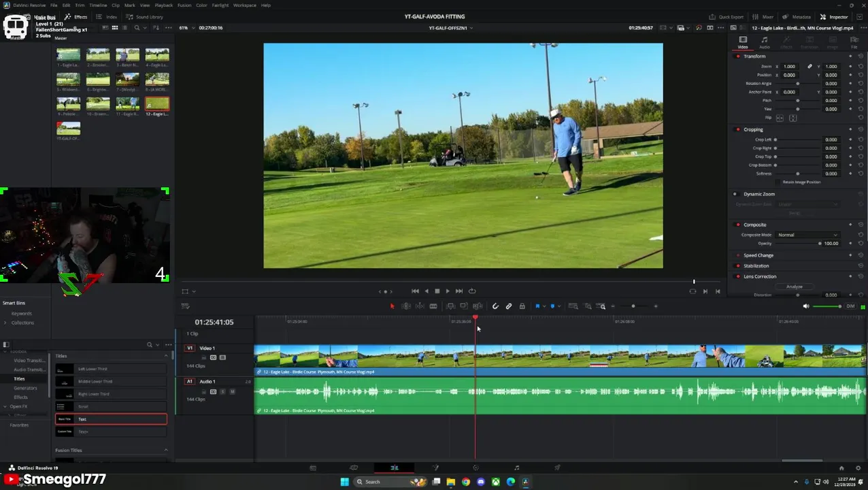The image size is (868, 490).
Task: Open the Workspace menu
Action: pos(245,5)
